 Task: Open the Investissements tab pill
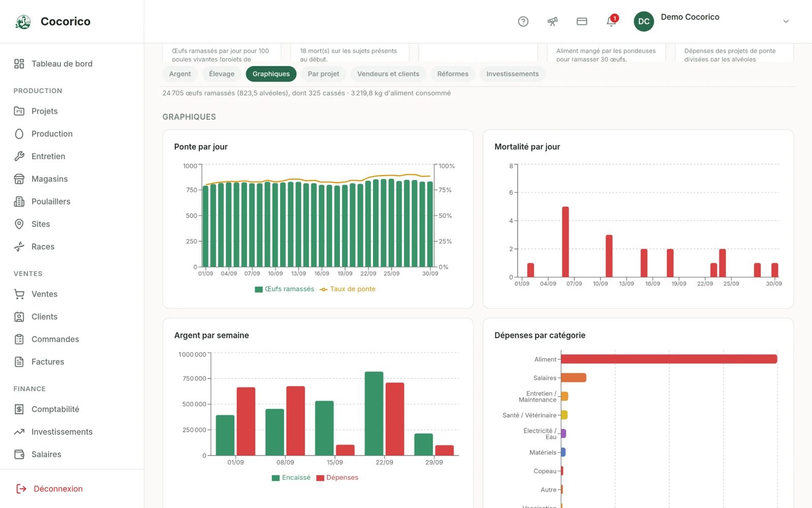click(x=513, y=74)
